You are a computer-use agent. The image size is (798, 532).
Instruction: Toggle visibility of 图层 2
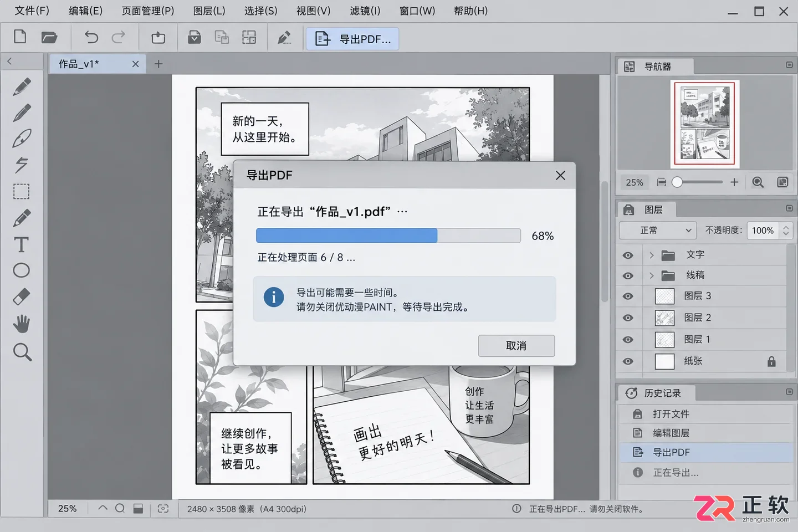click(628, 318)
